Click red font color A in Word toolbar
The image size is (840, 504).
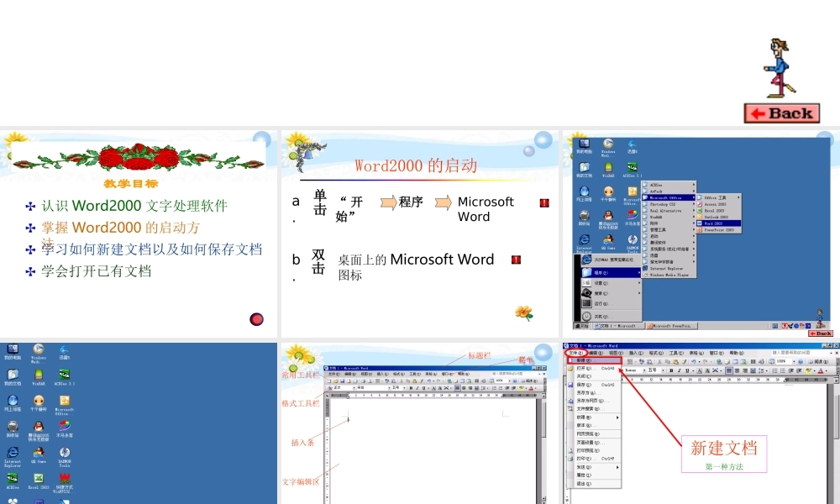(820, 370)
